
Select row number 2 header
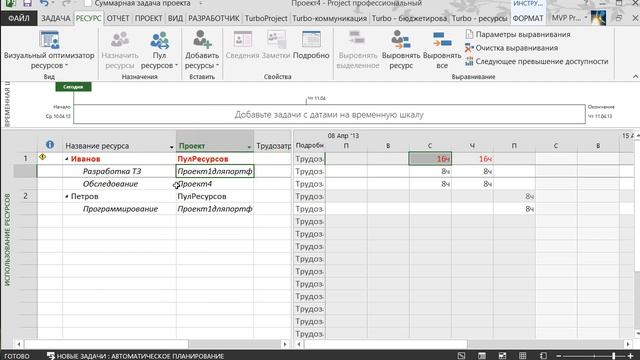pyautogui.click(x=25, y=196)
